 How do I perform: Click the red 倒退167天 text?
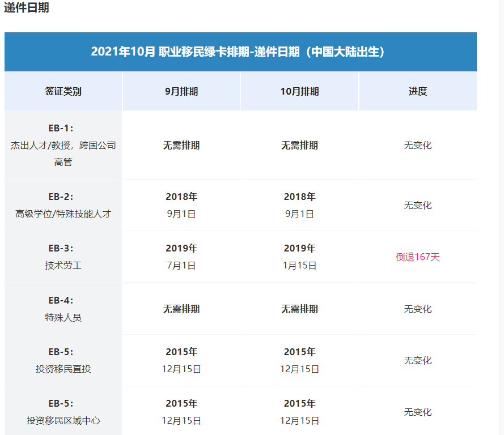click(417, 257)
